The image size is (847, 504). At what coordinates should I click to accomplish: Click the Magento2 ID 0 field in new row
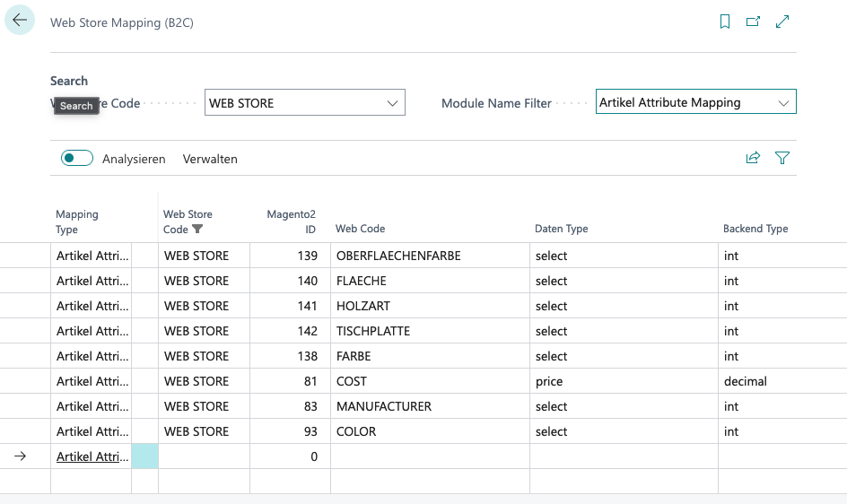[290, 456]
